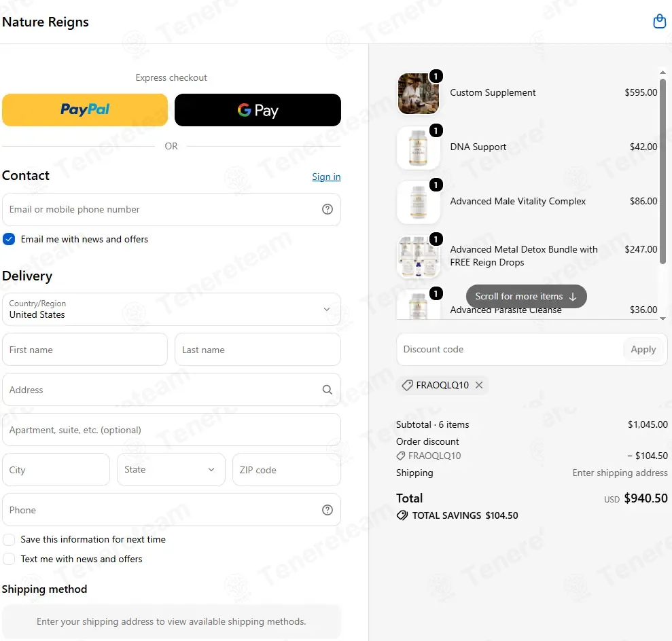672x641 pixels.
Task: Check Save this information for next time
Action: [x=9, y=539]
